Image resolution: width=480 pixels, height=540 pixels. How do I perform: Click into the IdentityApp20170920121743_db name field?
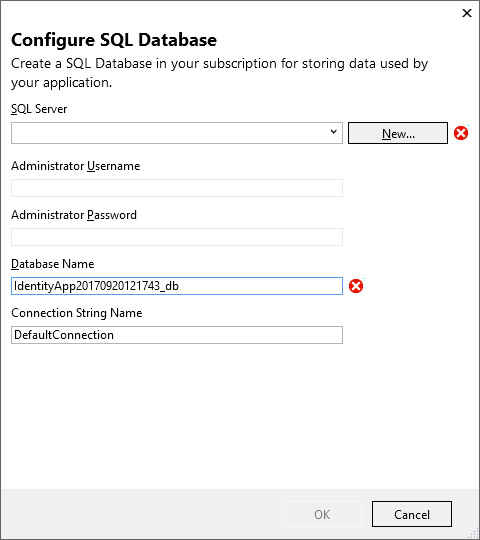click(x=177, y=286)
